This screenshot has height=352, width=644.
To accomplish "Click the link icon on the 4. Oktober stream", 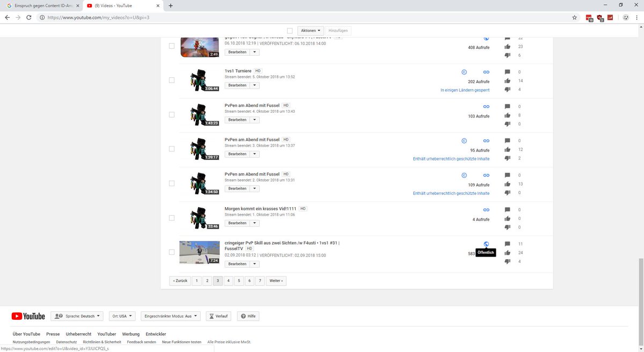I will coord(486,106).
